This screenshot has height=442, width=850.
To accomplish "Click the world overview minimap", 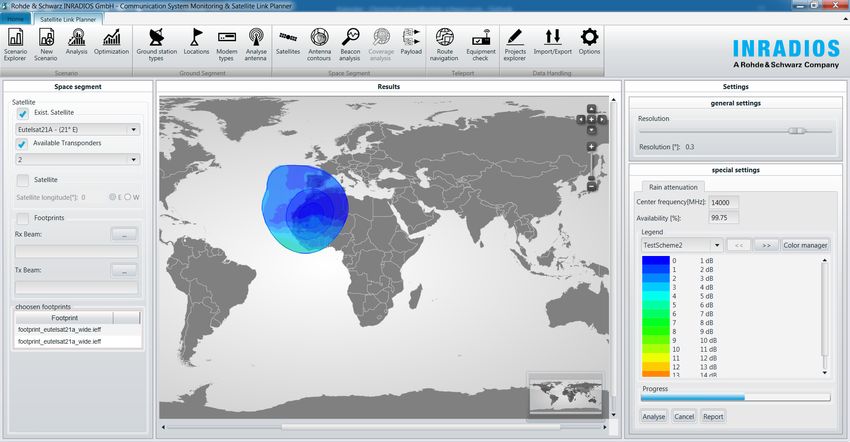I will pyautogui.click(x=566, y=396).
